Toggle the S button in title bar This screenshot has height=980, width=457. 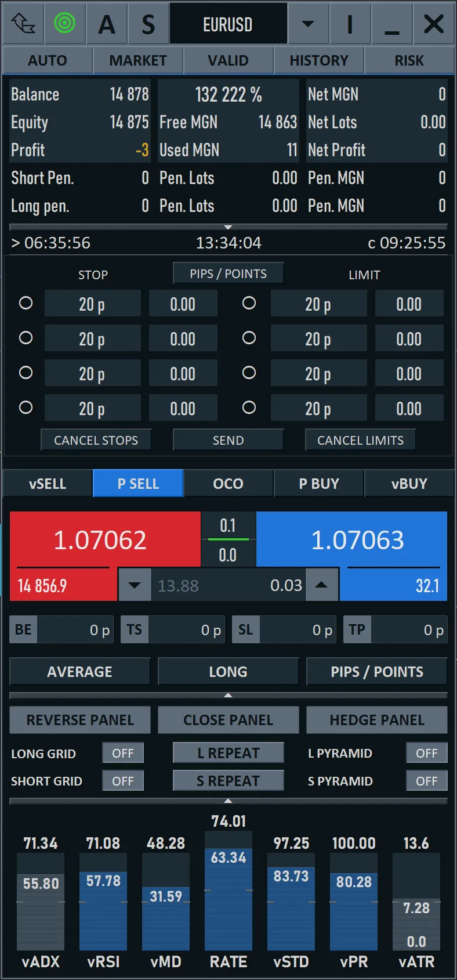148,24
